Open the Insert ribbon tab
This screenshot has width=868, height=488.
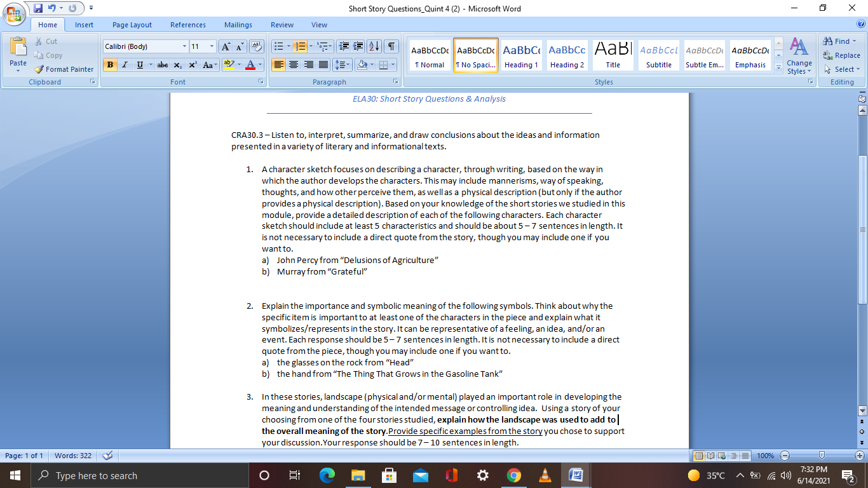click(85, 25)
